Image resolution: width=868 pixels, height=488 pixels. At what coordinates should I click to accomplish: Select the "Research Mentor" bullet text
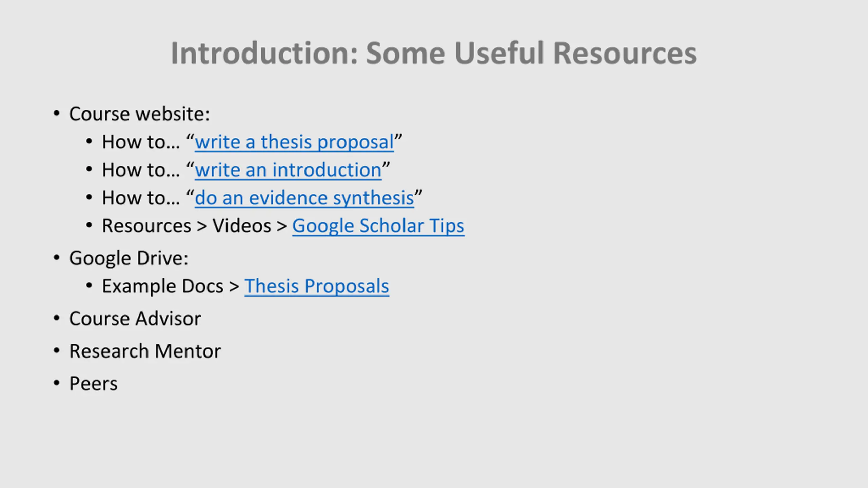point(145,351)
